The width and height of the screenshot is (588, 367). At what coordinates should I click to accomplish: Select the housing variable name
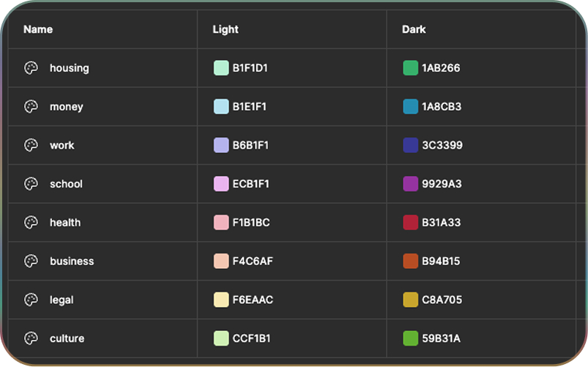point(70,68)
